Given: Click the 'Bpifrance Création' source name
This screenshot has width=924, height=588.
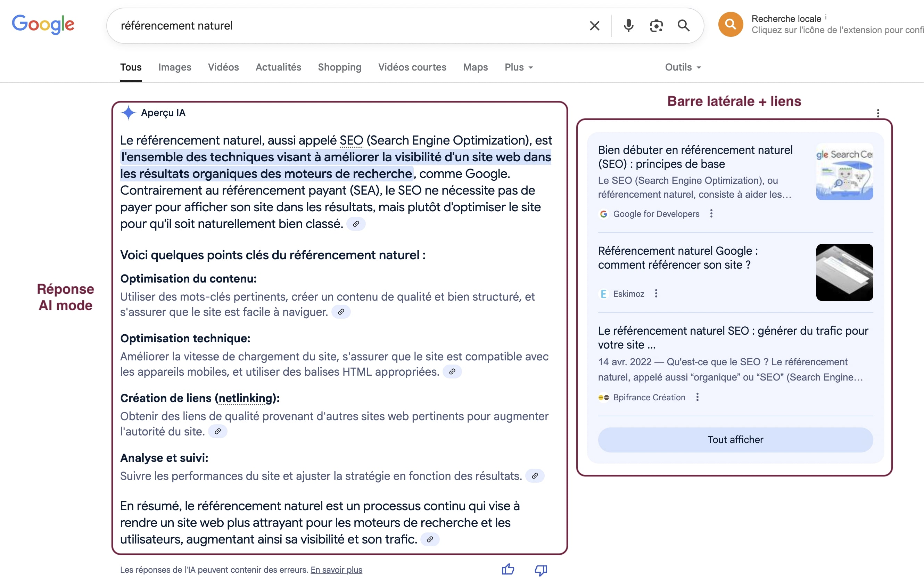Looking at the screenshot, I should 649,397.
